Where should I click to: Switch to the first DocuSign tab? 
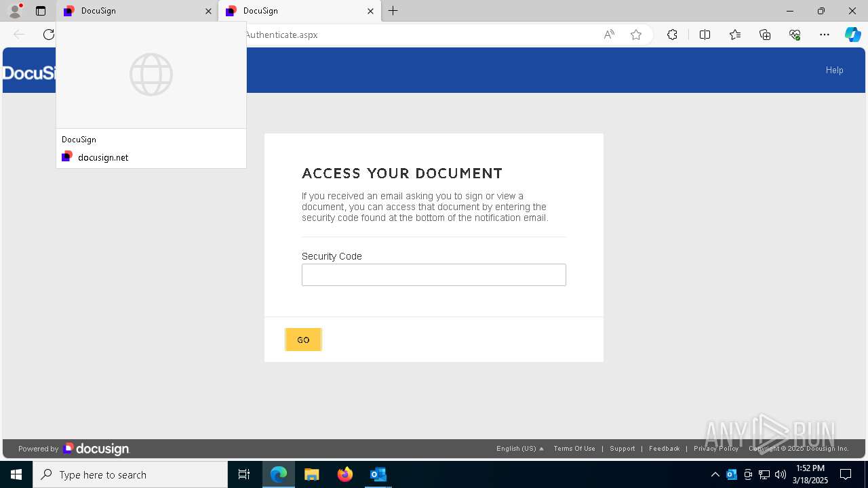tap(136, 11)
